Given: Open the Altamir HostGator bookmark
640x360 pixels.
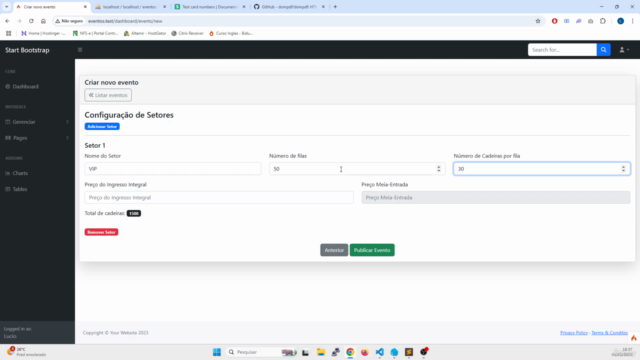Looking at the screenshot, I should click(145, 33).
